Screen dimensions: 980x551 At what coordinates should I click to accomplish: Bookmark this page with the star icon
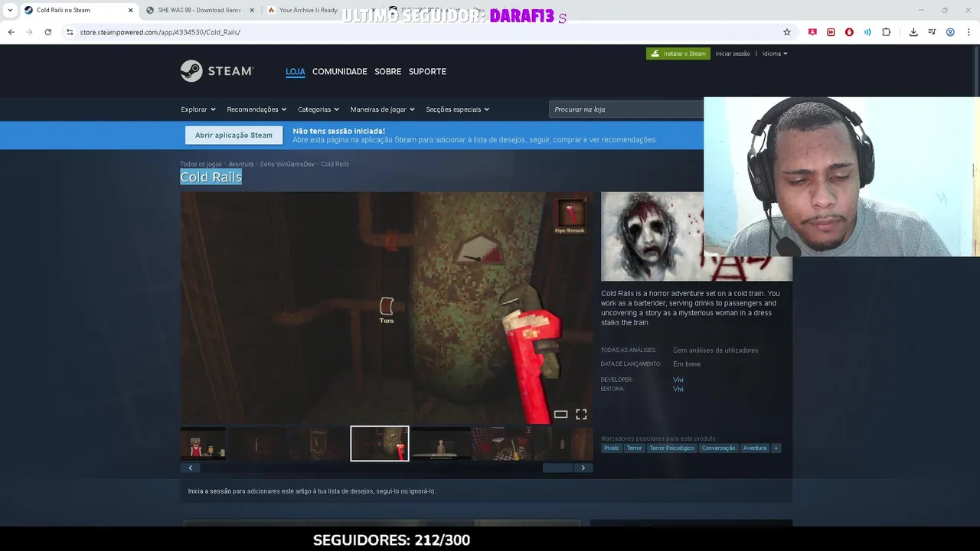(x=786, y=32)
